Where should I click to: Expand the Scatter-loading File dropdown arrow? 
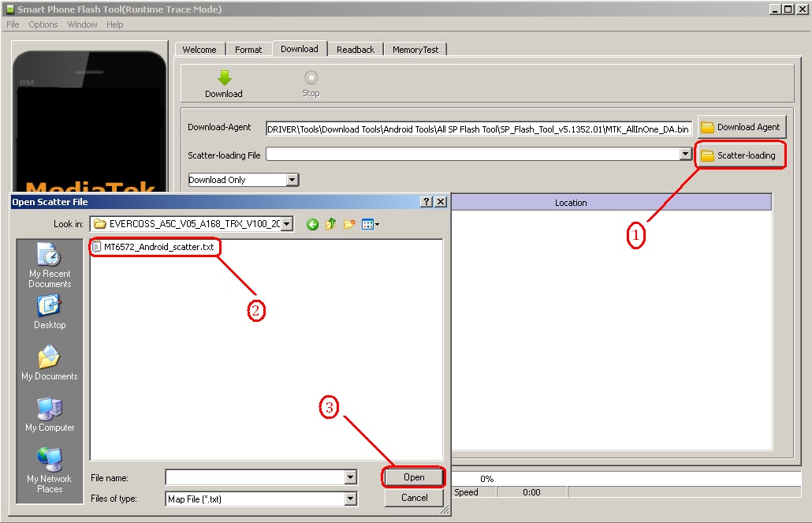click(x=685, y=154)
